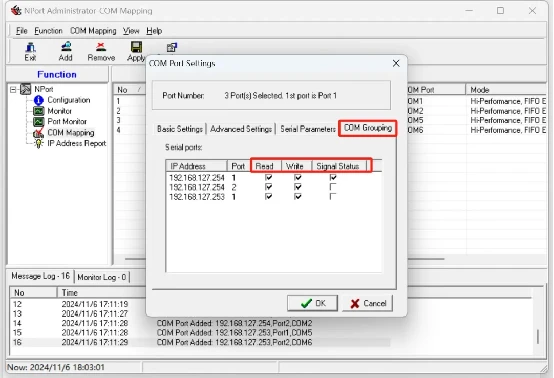Open the View menu
This screenshot has width=554, height=378.
(x=131, y=31)
